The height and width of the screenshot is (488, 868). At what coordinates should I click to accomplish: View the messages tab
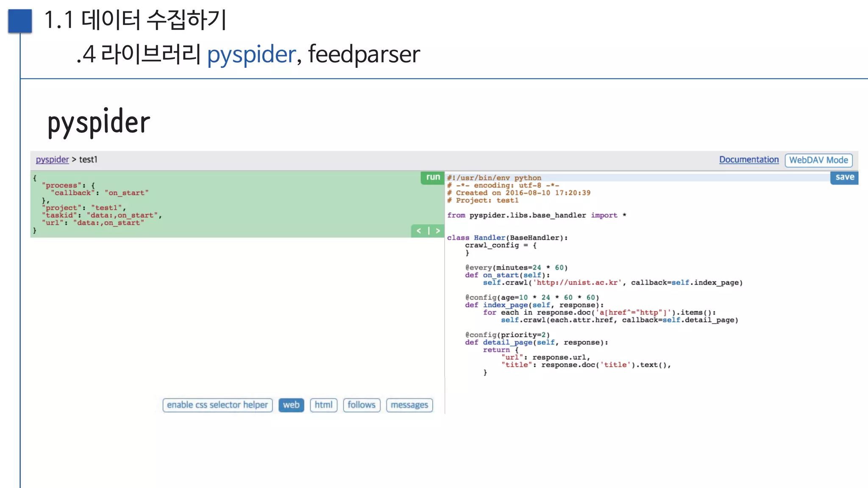coord(409,405)
